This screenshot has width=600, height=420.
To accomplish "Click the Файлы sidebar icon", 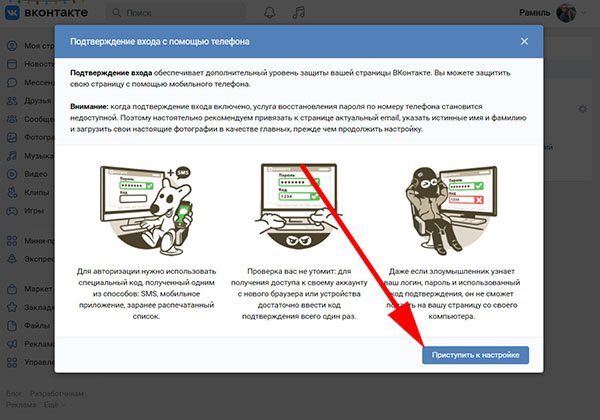I will 12,326.
